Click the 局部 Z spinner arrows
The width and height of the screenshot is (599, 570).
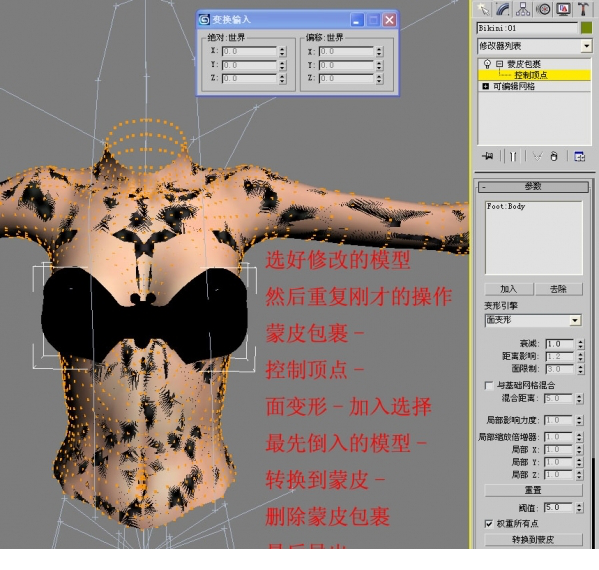point(580,474)
